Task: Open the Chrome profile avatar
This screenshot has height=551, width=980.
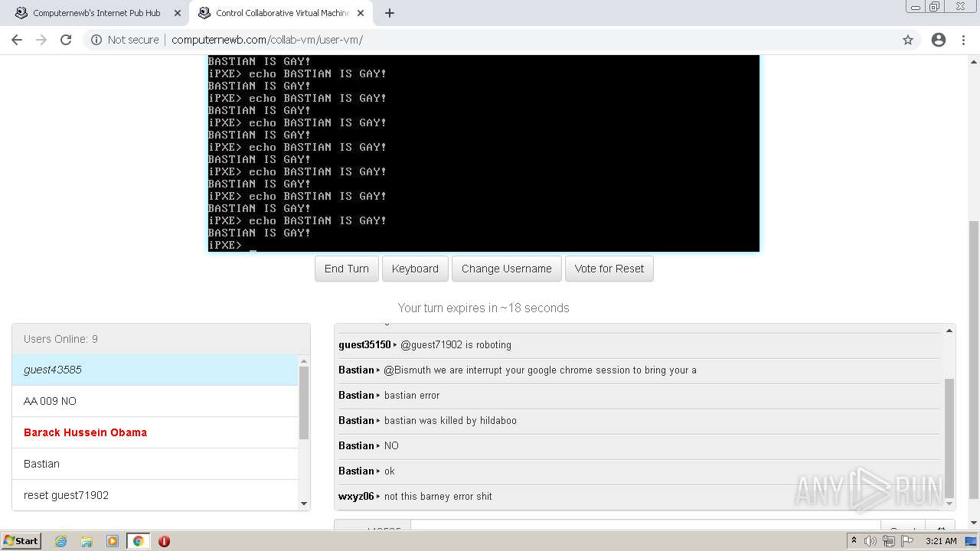Action: pyautogui.click(x=939, y=40)
